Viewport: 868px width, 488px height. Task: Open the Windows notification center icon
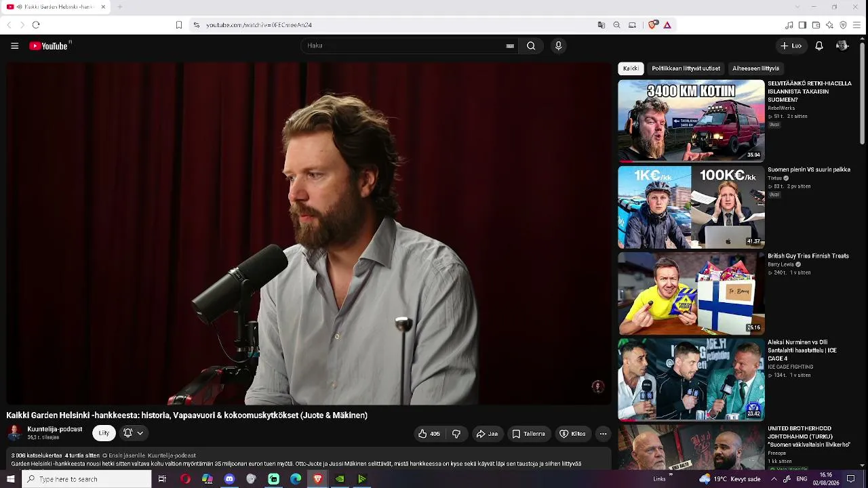pos(850,479)
